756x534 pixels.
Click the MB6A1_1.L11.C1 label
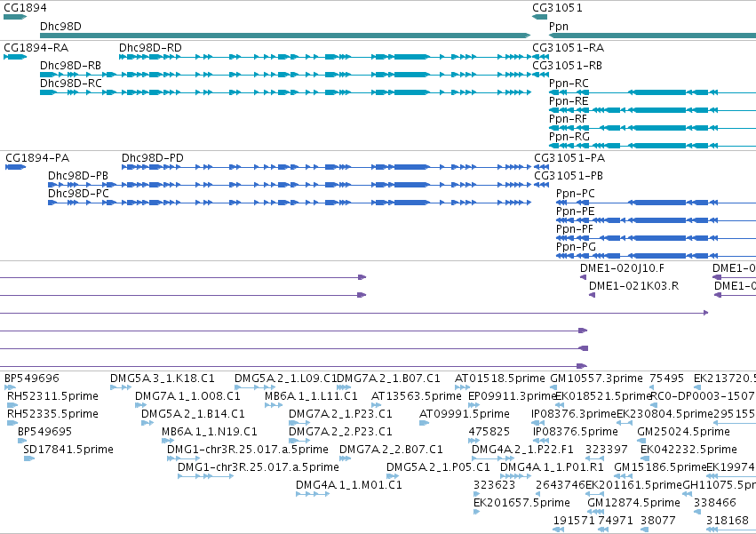tap(311, 396)
